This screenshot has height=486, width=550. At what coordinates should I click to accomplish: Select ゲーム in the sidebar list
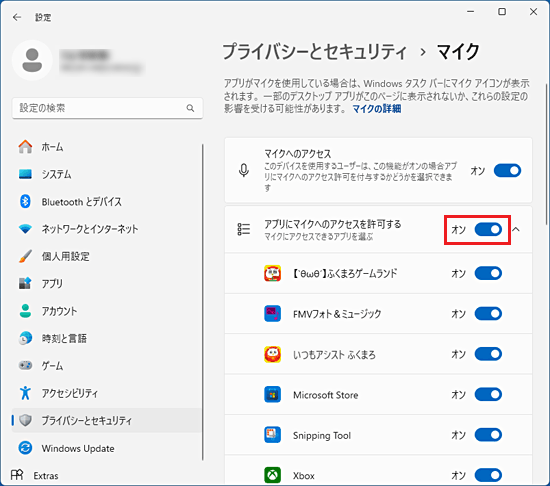(107, 365)
